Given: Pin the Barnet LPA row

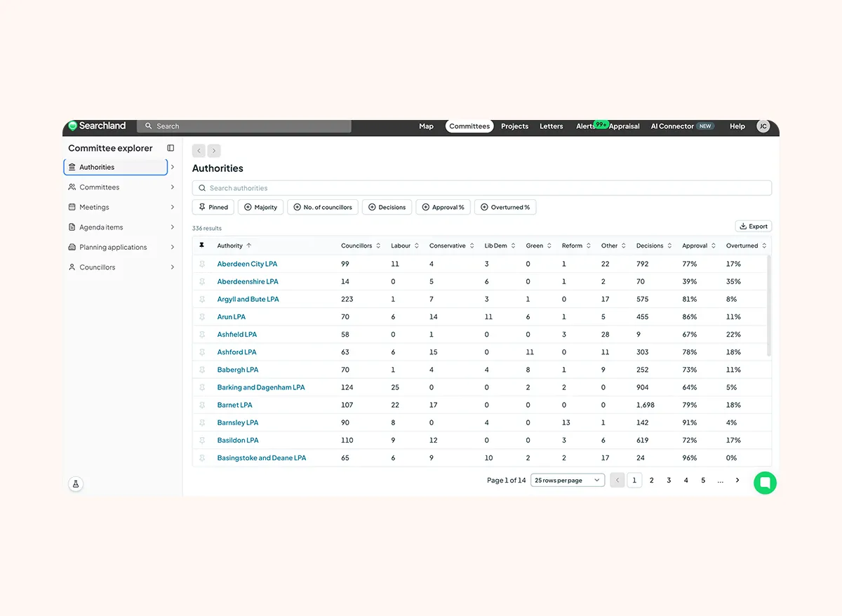Looking at the screenshot, I should (202, 405).
